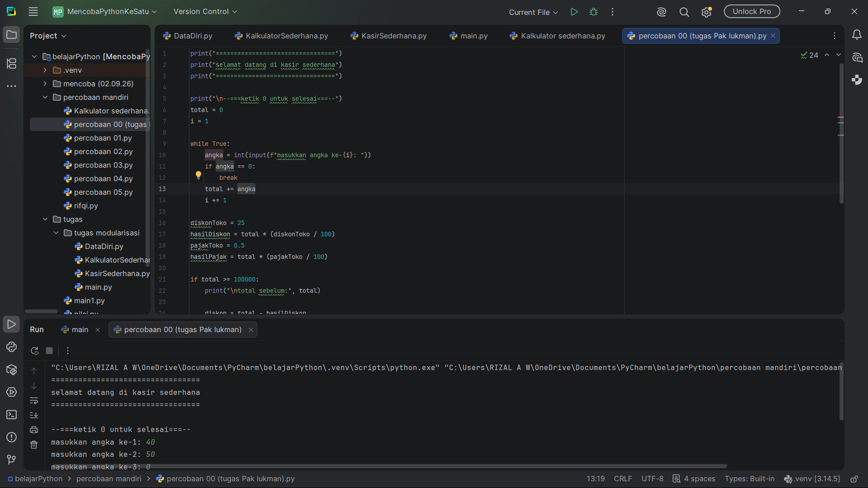The width and height of the screenshot is (868, 488).
Task: Run the current file with green play icon
Action: tap(574, 12)
